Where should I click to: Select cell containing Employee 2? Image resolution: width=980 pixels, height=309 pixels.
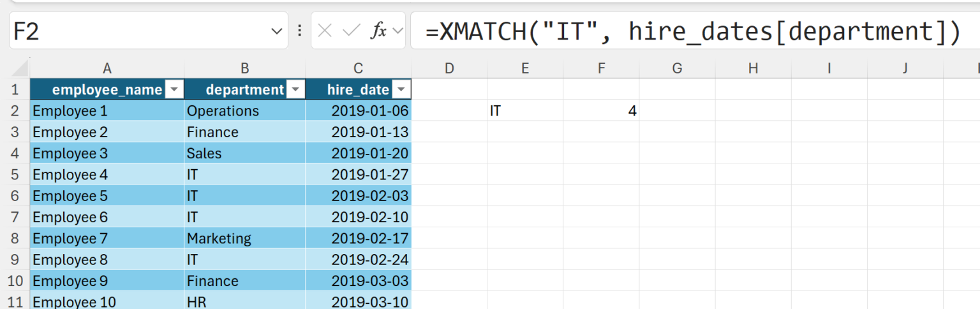pos(107,132)
